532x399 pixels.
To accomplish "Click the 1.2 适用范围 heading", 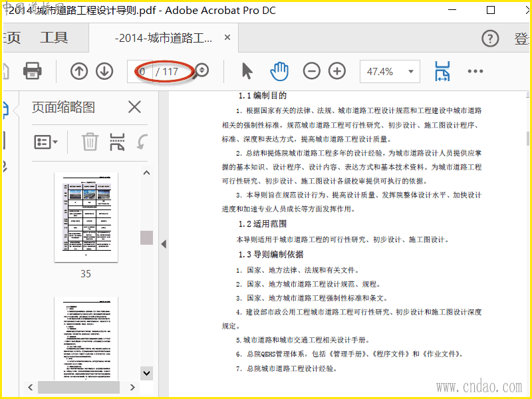I will (263, 224).
